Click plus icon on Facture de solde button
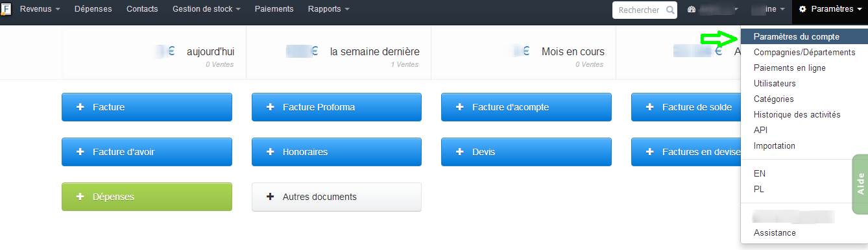Viewport: 868px width, 250px height. (x=650, y=107)
